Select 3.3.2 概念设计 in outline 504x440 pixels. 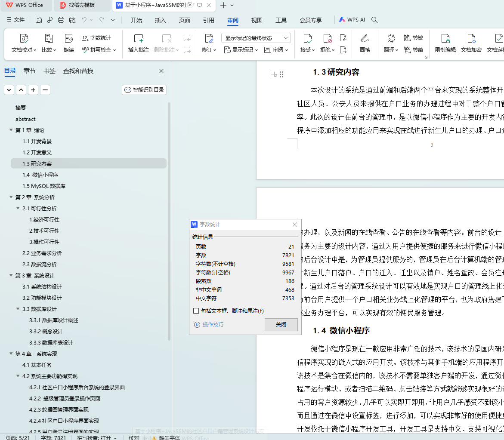point(46,332)
